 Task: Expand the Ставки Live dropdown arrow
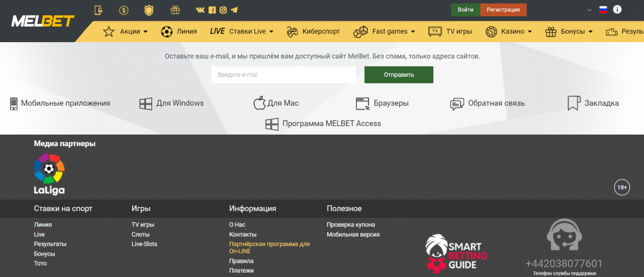[272, 31]
